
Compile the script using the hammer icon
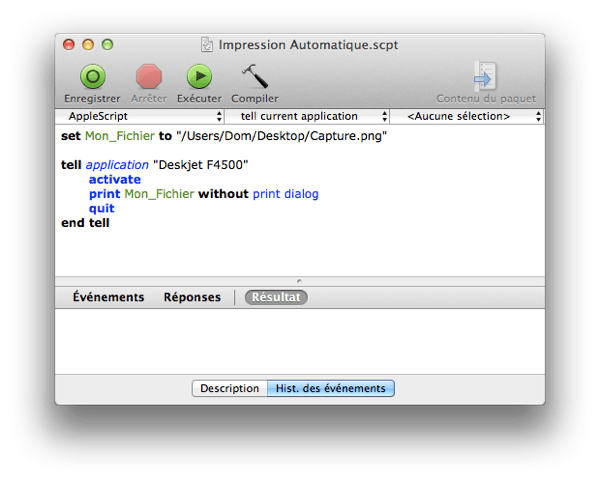coord(254,77)
